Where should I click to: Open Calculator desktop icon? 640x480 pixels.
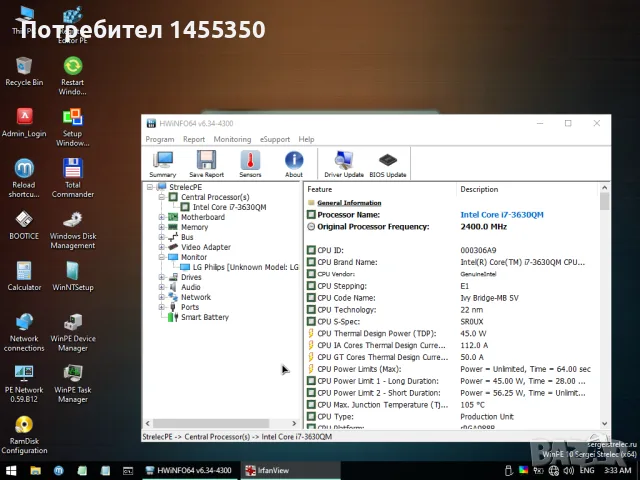pyautogui.click(x=24, y=276)
